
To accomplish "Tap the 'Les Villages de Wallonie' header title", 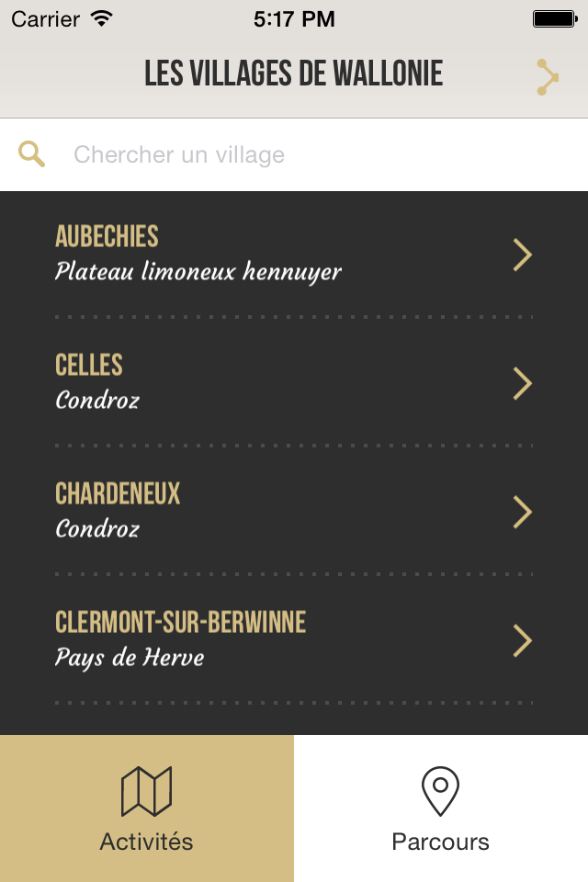I will [294, 73].
